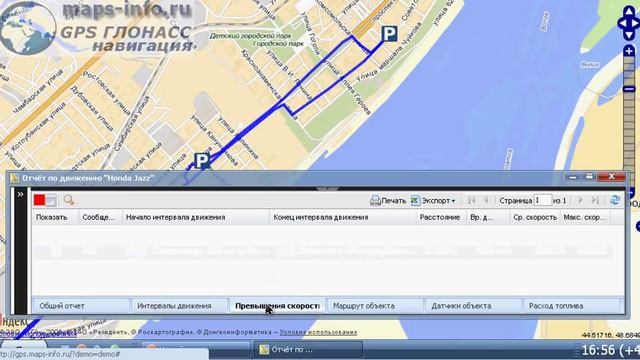Minimize the Honda Jazz report window

coord(573,177)
